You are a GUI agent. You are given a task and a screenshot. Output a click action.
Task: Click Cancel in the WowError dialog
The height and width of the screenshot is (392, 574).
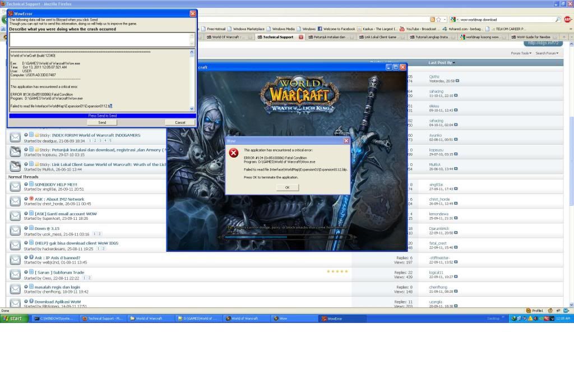(x=180, y=122)
